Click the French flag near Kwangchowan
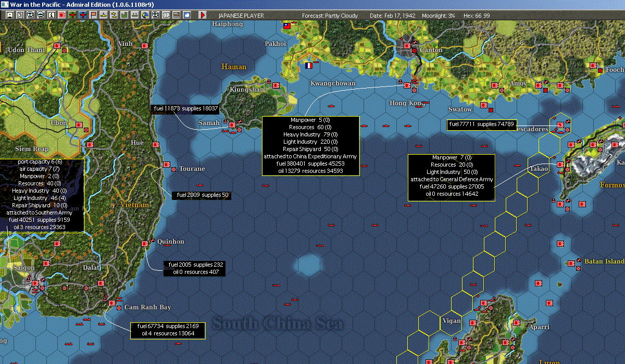The width and height of the screenshot is (625, 364). click(x=309, y=66)
